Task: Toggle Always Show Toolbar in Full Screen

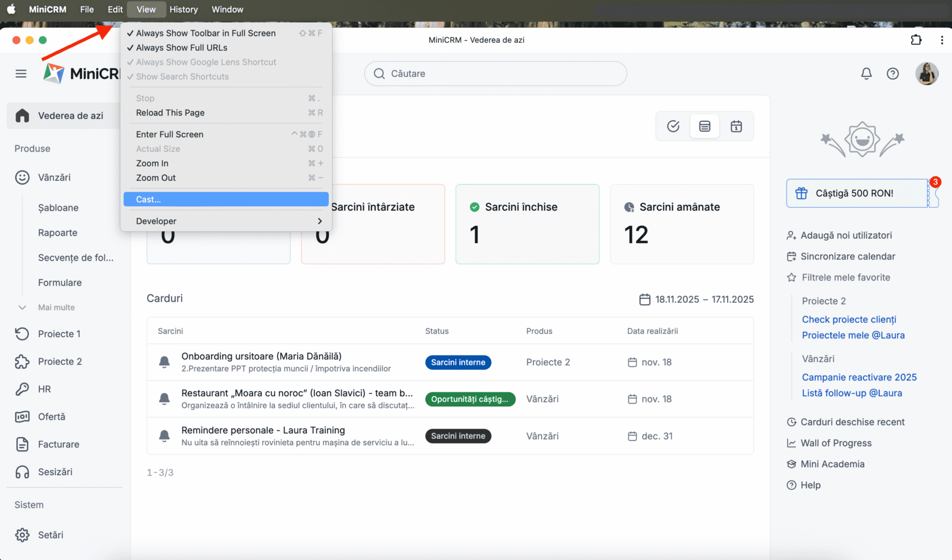Action: tap(205, 33)
